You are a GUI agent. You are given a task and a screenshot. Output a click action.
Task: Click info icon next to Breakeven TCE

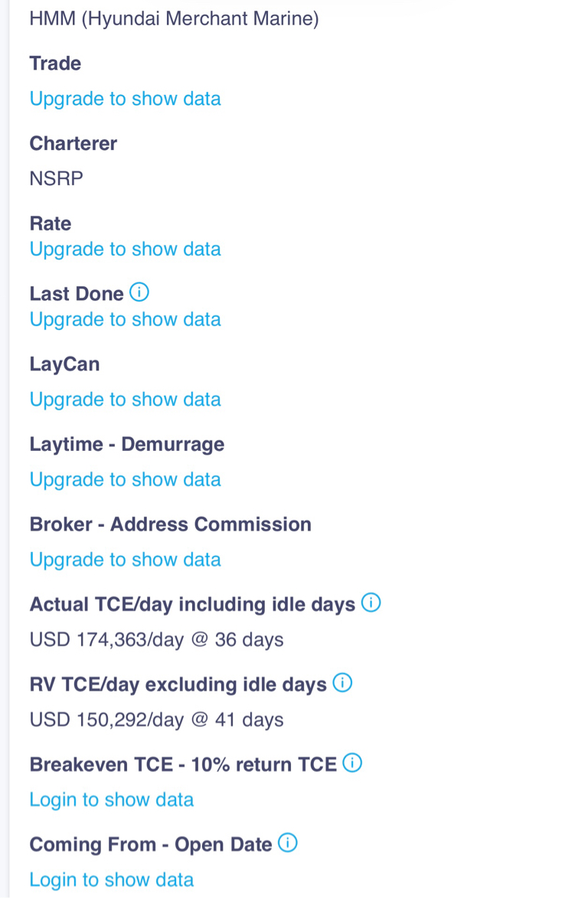tap(352, 763)
